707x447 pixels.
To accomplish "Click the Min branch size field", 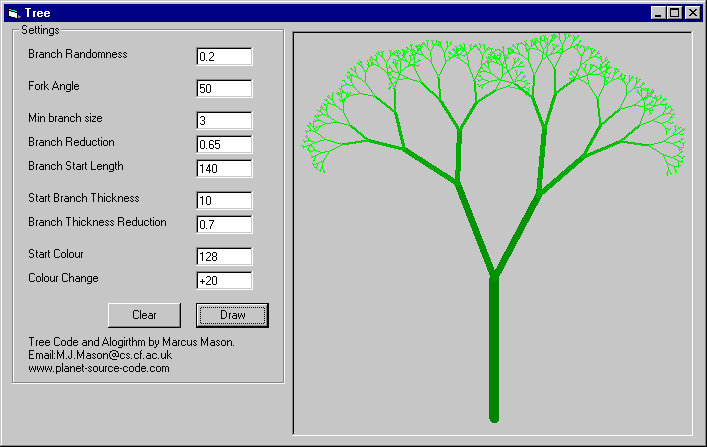I will pyautogui.click(x=224, y=121).
